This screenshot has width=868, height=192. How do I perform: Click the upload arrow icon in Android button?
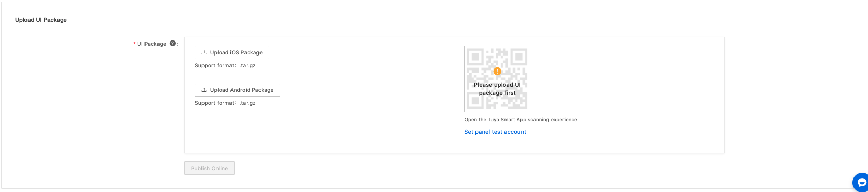click(x=204, y=90)
